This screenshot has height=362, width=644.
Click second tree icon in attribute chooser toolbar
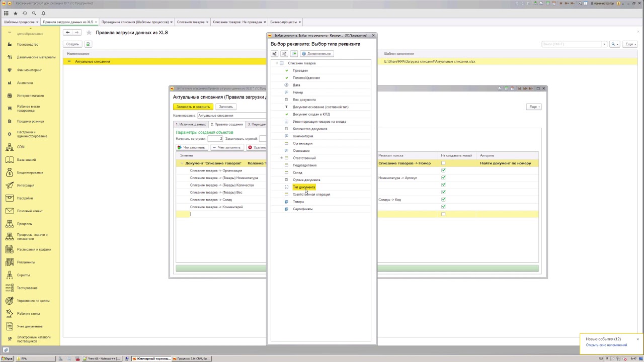(x=284, y=53)
